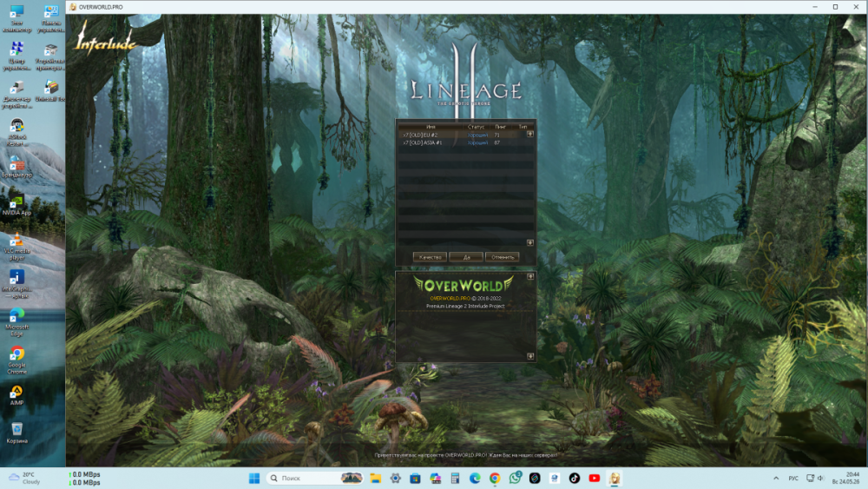This screenshot has height=489, width=868.
Task: Select Брандмауэр desktop shortcut
Action: tap(16, 166)
